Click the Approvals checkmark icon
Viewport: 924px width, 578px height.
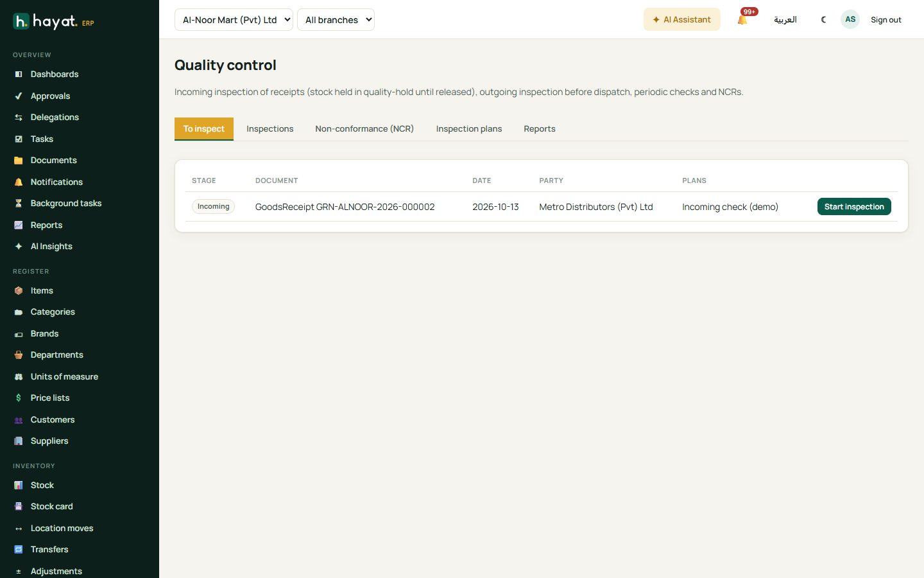click(x=19, y=96)
